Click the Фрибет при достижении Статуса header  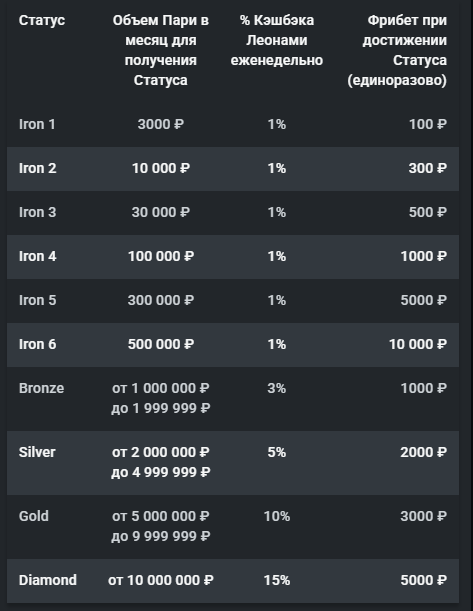click(397, 50)
